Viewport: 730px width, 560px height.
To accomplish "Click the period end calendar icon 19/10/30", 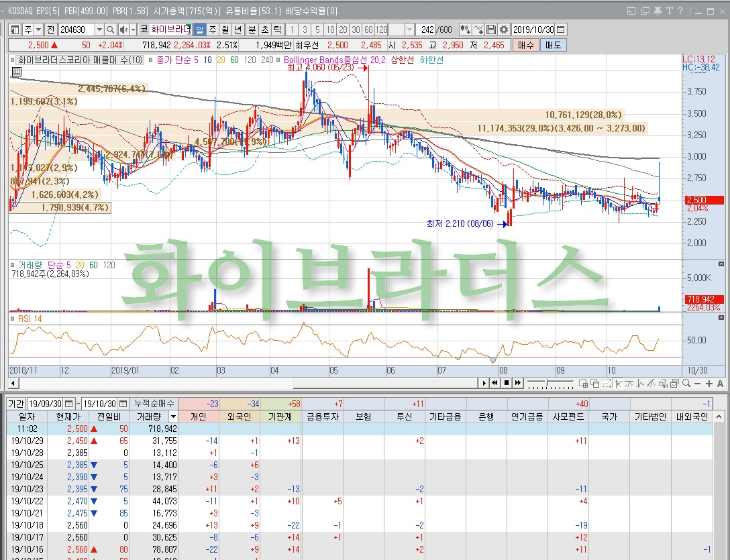I will (123, 404).
